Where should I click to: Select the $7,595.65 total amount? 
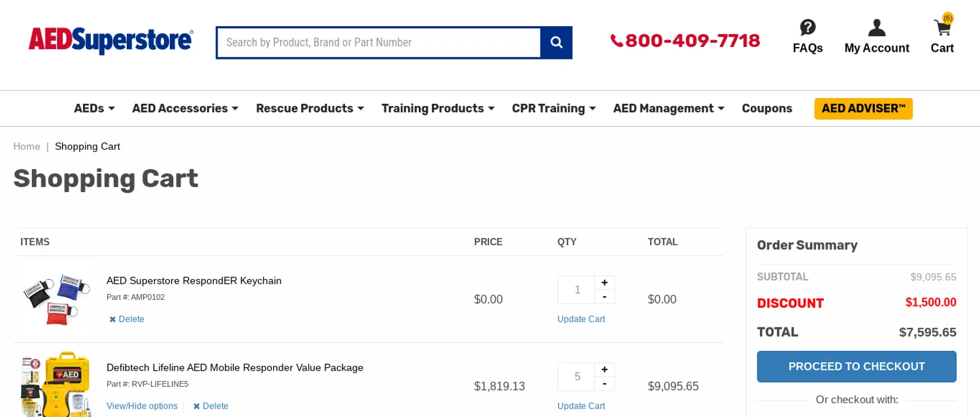tap(928, 332)
